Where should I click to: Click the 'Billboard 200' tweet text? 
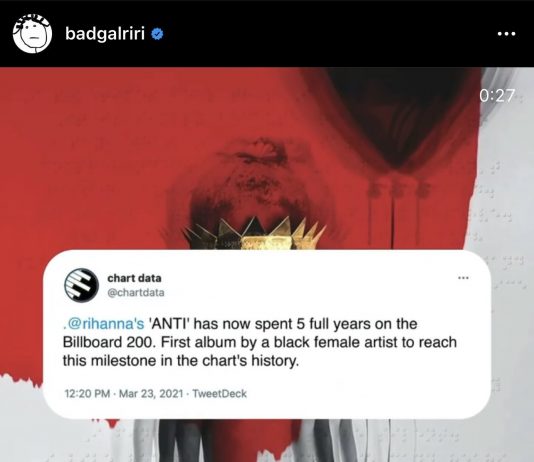tap(109, 342)
